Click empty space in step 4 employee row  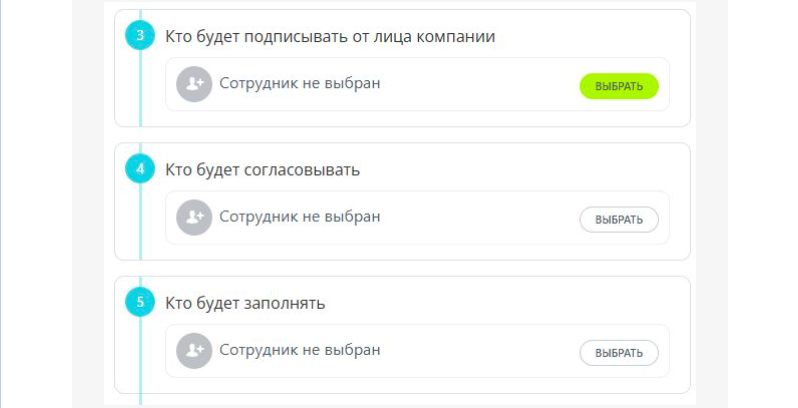click(x=478, y=218)
